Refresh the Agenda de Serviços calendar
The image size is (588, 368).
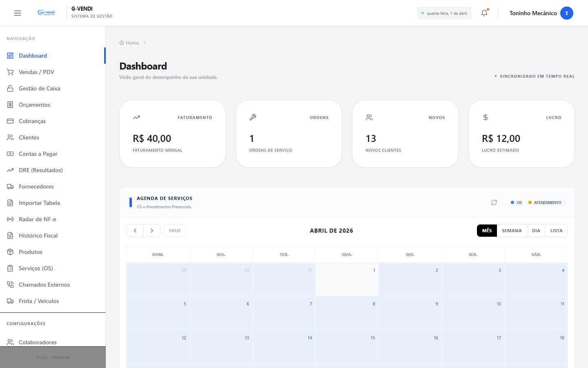494,202
